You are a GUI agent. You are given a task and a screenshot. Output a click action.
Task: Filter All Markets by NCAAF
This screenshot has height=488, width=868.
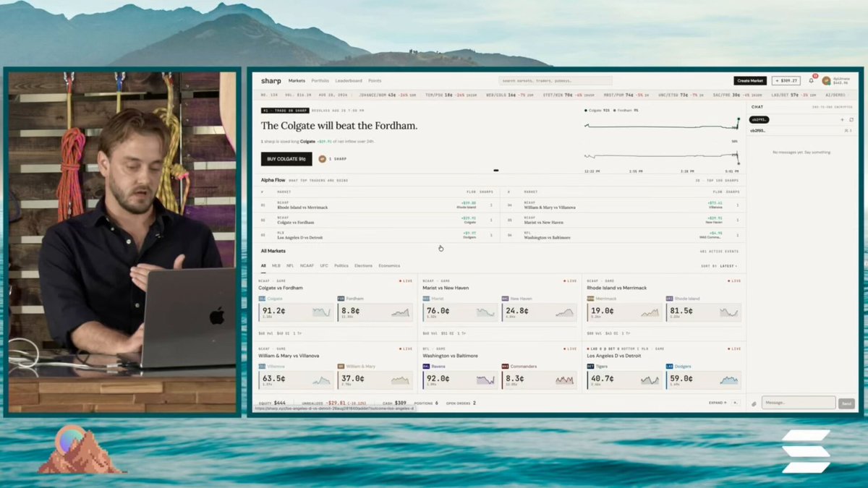coord(307,266)
